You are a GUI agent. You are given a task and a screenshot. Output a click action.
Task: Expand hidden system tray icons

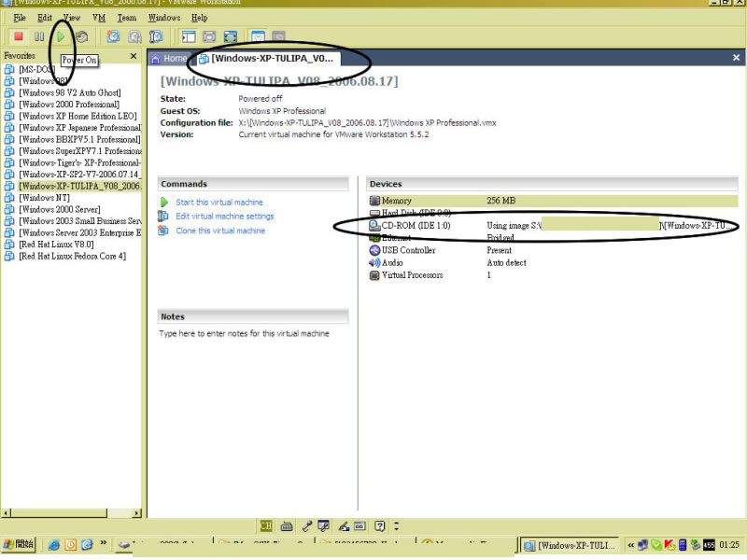pyautogui.click(x=631, y=545)
